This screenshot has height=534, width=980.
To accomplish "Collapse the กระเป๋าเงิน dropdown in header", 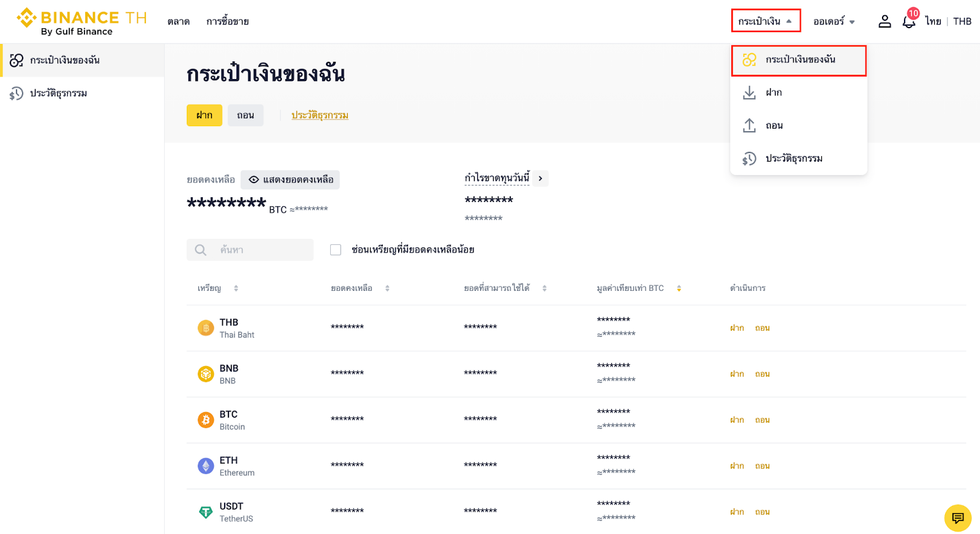I will pyautogui.click(x=766, y=21).
